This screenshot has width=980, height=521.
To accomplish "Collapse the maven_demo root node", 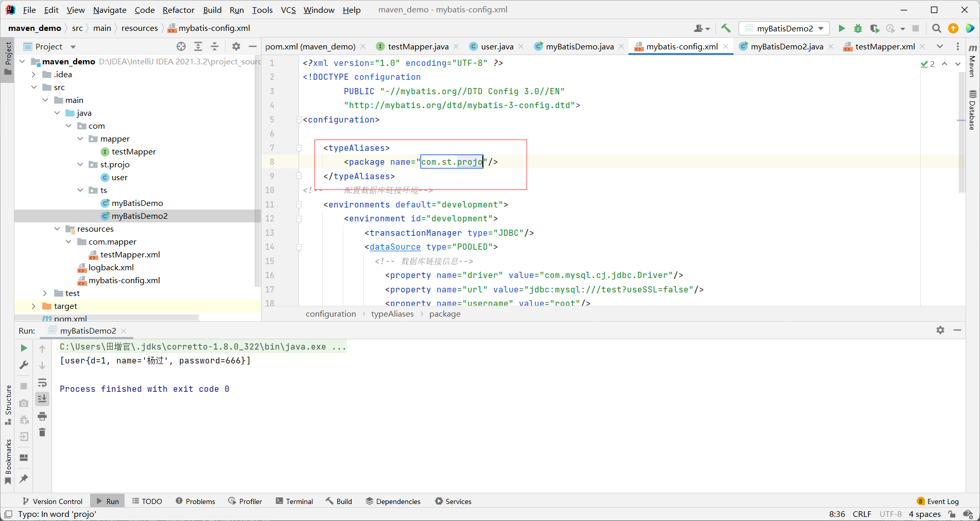I will pos(22,61).
